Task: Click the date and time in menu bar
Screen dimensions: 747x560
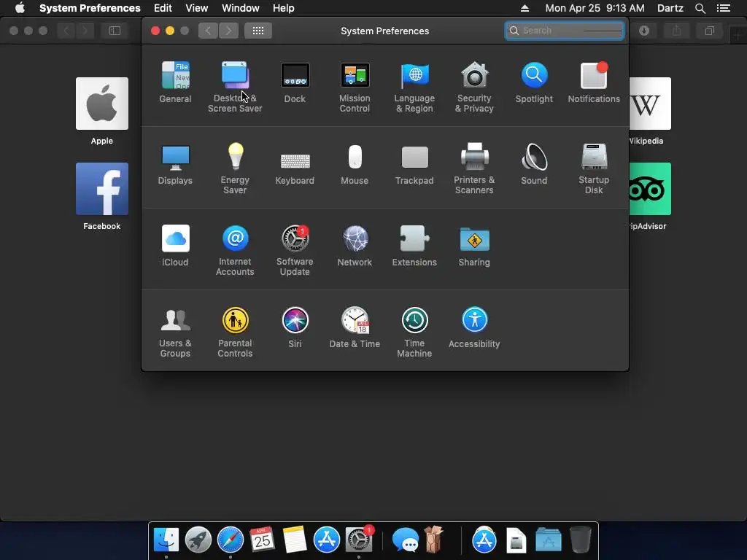Action: 595,8
